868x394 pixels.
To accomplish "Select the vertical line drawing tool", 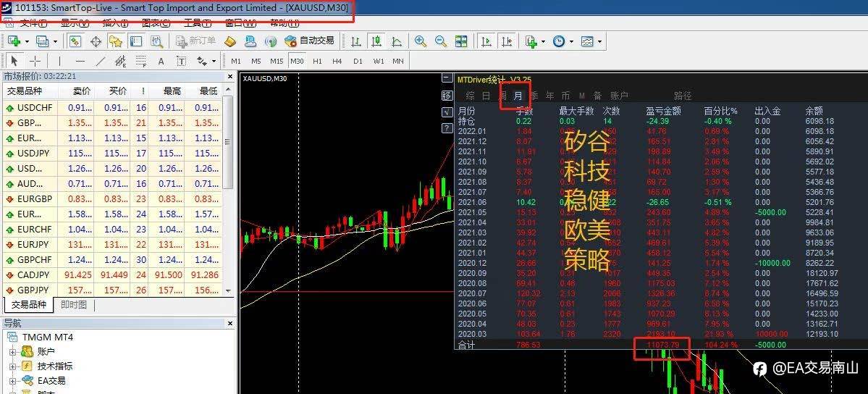I will [x=59, y=61].
